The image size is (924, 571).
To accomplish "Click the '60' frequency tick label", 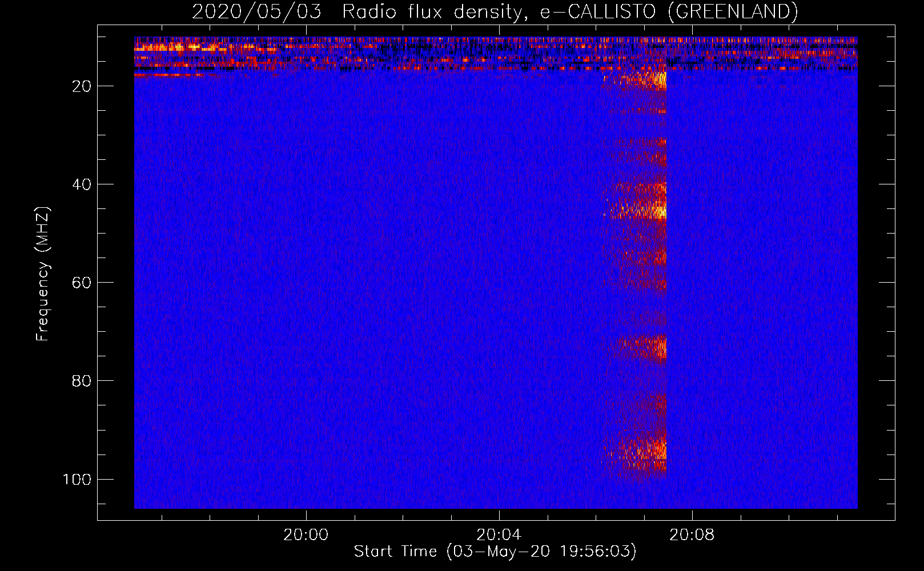I will coord(82,283).
